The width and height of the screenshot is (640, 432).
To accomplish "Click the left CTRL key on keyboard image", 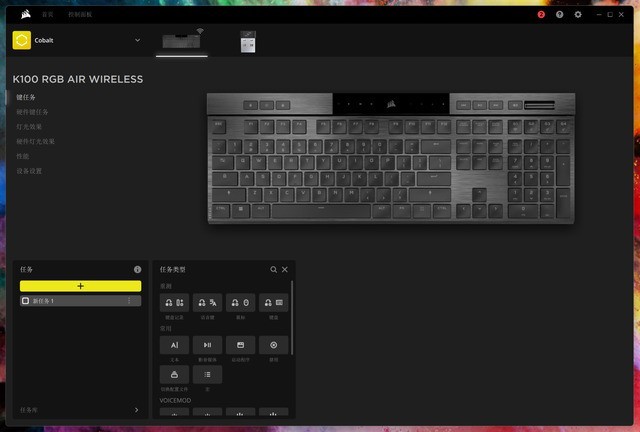I will pos(221,211).
